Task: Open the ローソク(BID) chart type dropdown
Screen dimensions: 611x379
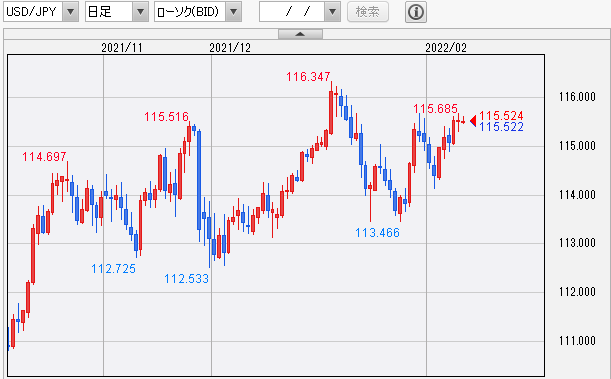Action: click(198, 12)
